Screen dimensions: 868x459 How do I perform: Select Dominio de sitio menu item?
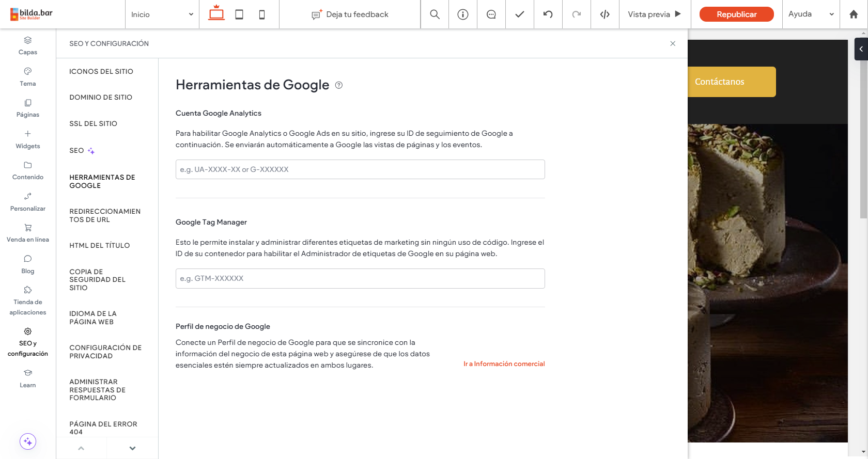(x=101, y=97)
